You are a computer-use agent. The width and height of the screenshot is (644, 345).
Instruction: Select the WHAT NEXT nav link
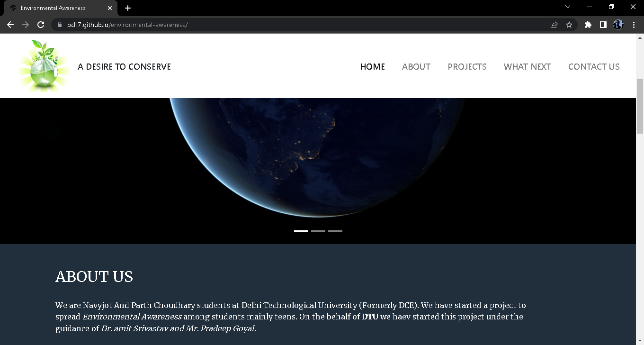click(x=528, y=67)
